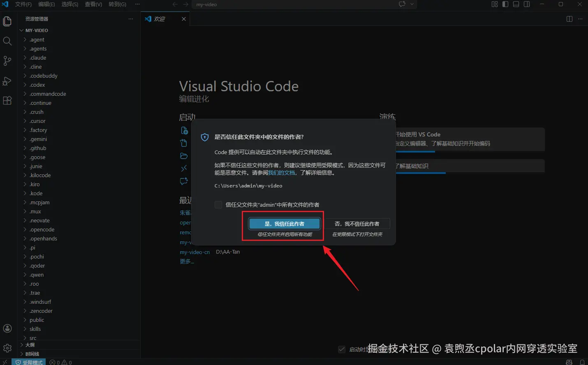
Task: Open the 编辑(E) menu
Action: (46, 4)
